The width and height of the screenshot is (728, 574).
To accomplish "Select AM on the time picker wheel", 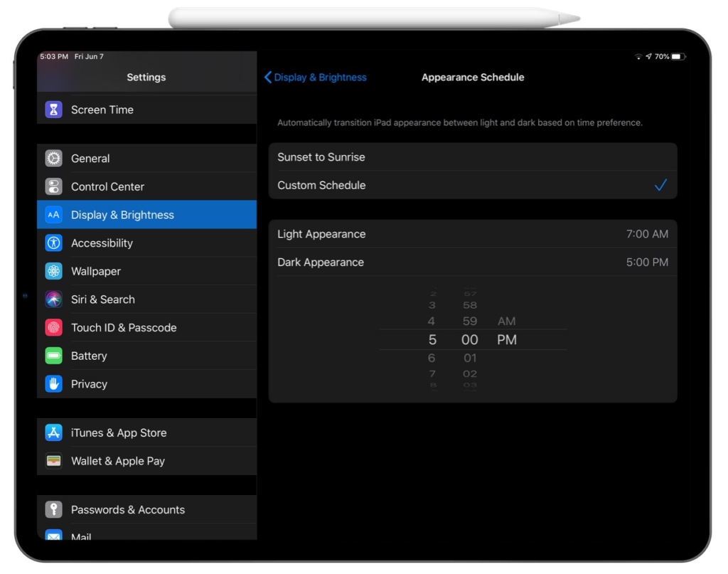I will click(x=506, y=321).
